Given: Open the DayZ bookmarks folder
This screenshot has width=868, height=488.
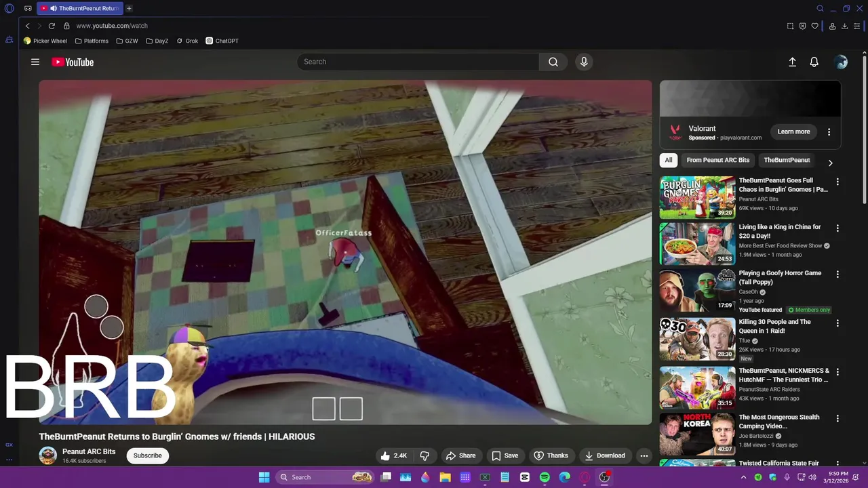Looking at the screenshot, I should [157, 41].
